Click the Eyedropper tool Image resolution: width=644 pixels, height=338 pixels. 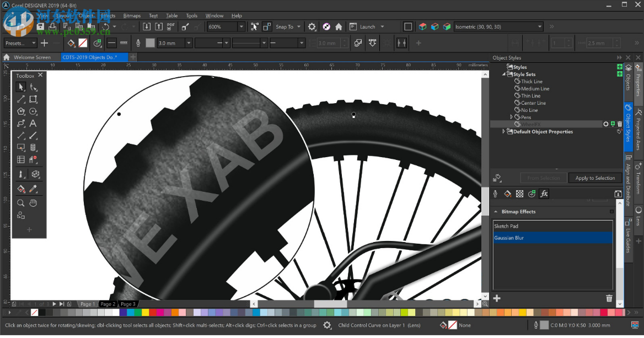33,189
